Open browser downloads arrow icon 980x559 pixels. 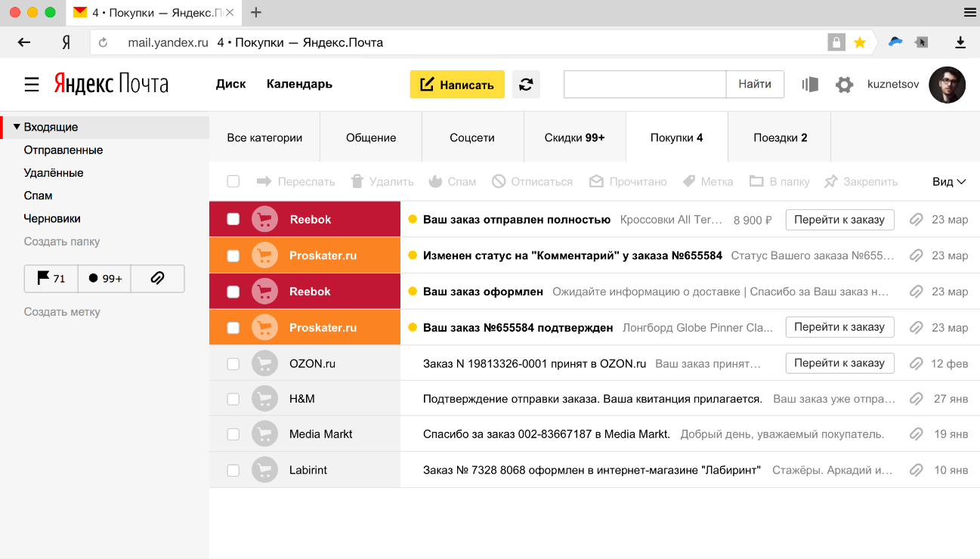point(960,43)
